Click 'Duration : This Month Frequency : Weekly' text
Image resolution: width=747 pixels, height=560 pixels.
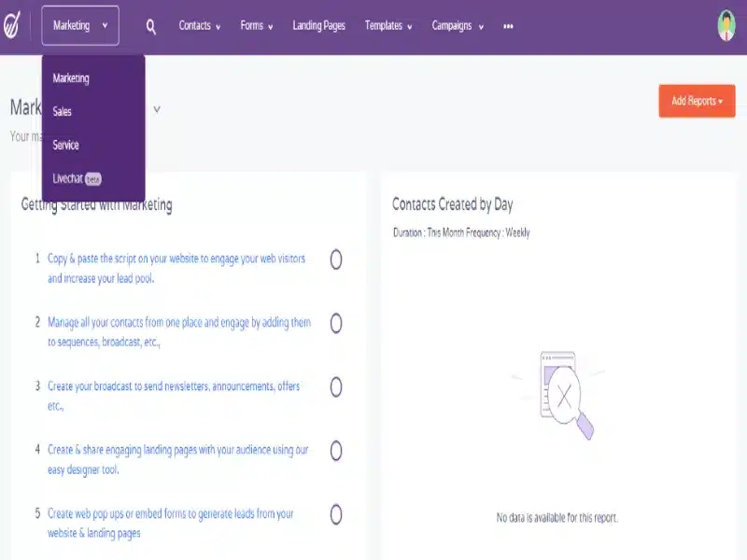[461, 232]
